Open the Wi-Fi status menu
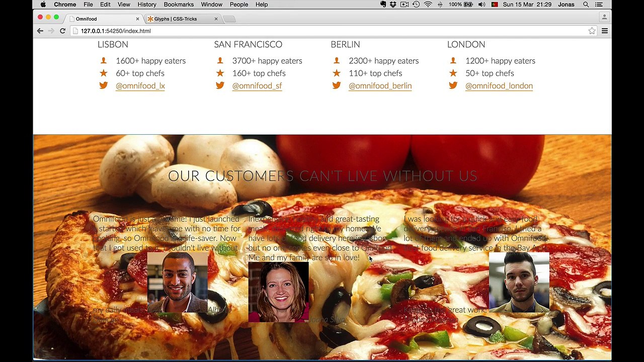This screenshot has height=362, width=644. [x=428, y=5]
